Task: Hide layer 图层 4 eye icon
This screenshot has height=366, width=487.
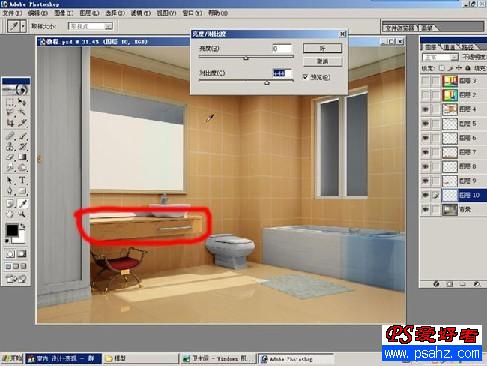Action: (x=425, y=109)
